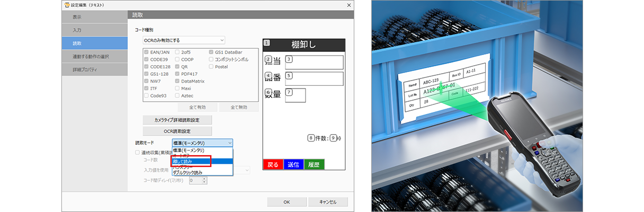This screenshot has width=644, height=212.
Task: Select field box 5 in the preview
Action: tap(314, 79)
